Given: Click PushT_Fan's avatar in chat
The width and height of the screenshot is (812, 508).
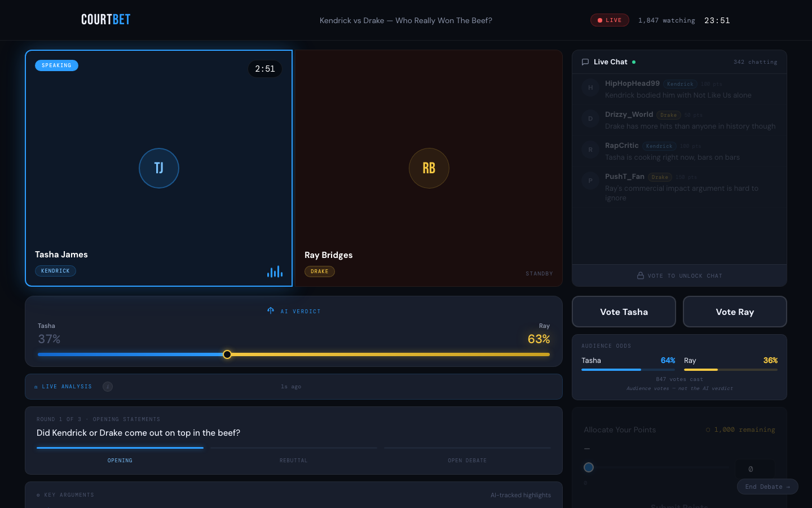Looking at the screenshot, I should (x=590, y=181).
